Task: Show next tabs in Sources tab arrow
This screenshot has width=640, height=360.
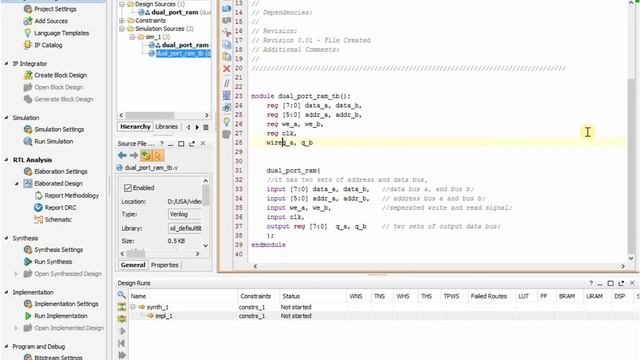Action: point(197,127)
